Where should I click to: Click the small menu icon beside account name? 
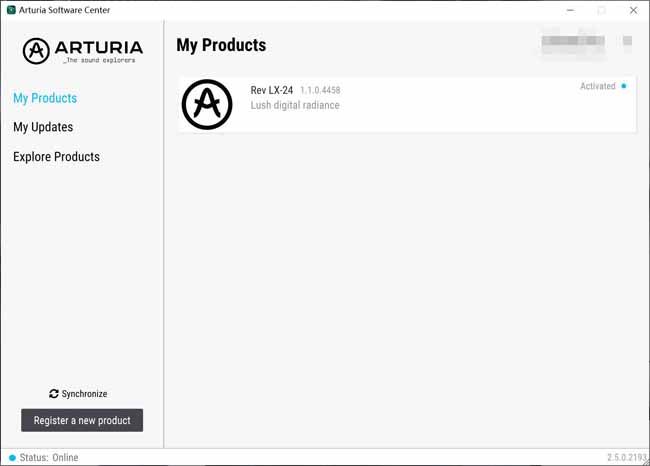(627, 40)
